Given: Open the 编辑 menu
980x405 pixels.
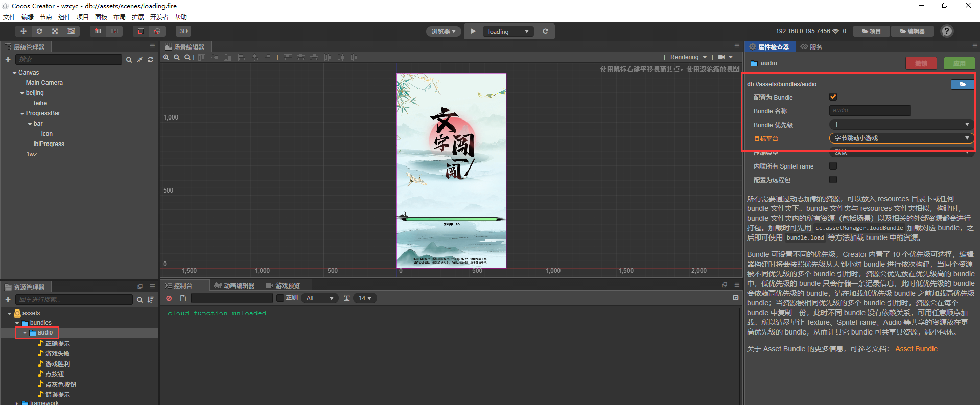Looking at the screenshot, I should 28,17.
